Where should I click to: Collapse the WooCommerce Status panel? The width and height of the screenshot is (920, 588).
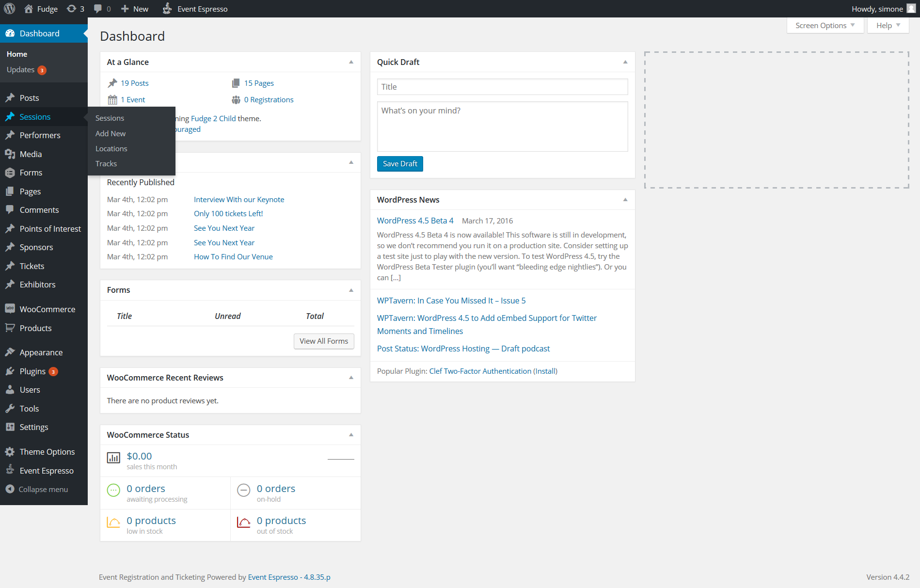[351, 435]
